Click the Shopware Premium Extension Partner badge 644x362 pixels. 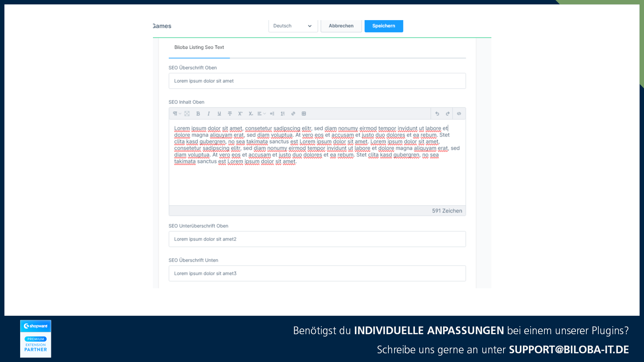tap(36, 339)
